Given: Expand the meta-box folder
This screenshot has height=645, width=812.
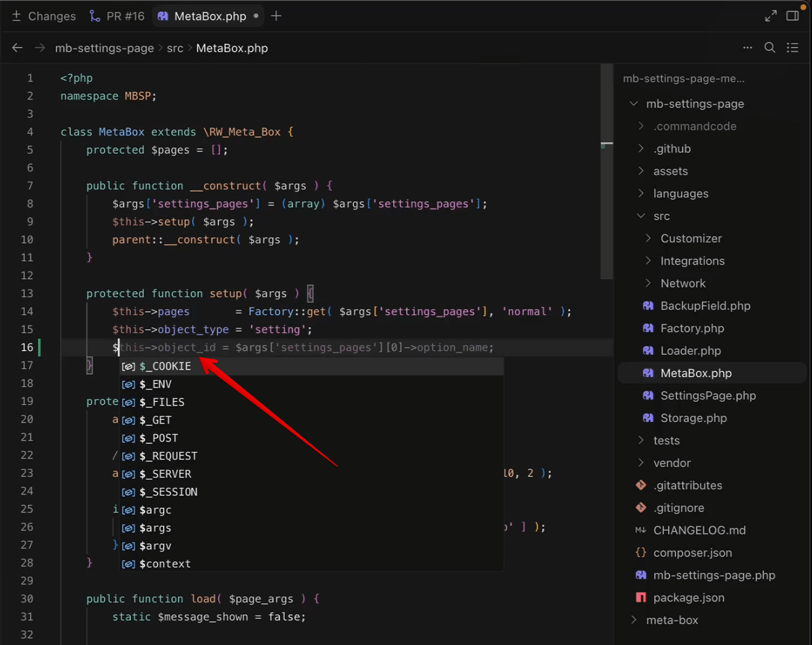Looking at the screenshot, I should pos(633,620).
